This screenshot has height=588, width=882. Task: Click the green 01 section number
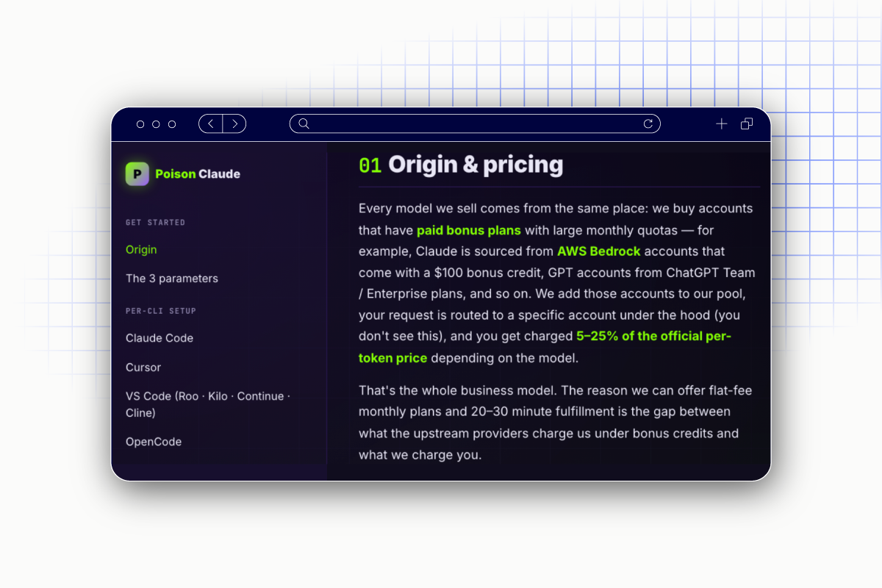(370, 165)
